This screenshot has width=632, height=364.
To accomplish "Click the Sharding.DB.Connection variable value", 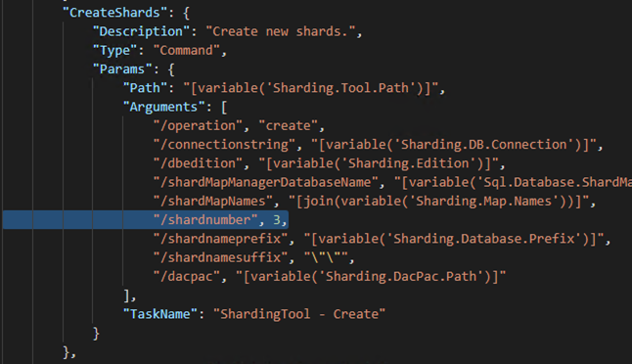I will click(x=454, y=145).
